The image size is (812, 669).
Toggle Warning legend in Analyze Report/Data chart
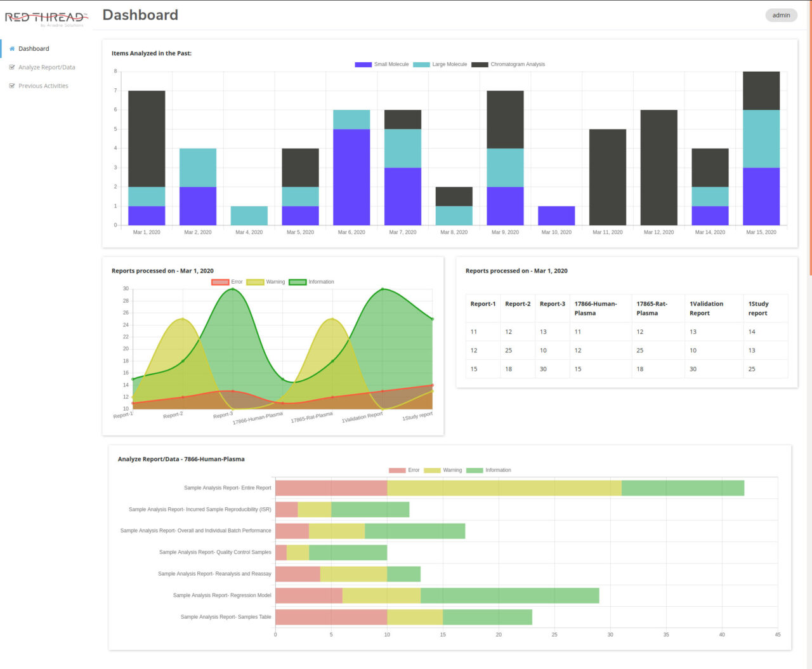pyautogui.click(x=432, y=471)
